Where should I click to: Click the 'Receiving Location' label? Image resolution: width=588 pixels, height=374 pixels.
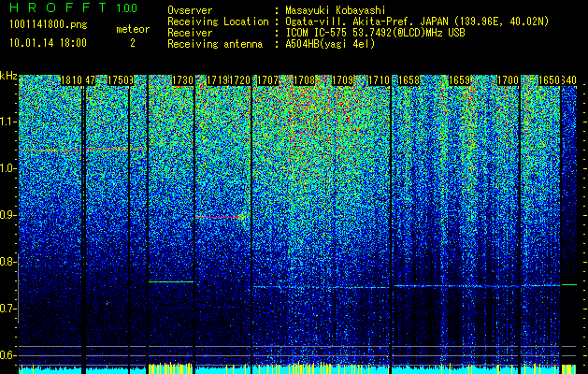point(218,22)
